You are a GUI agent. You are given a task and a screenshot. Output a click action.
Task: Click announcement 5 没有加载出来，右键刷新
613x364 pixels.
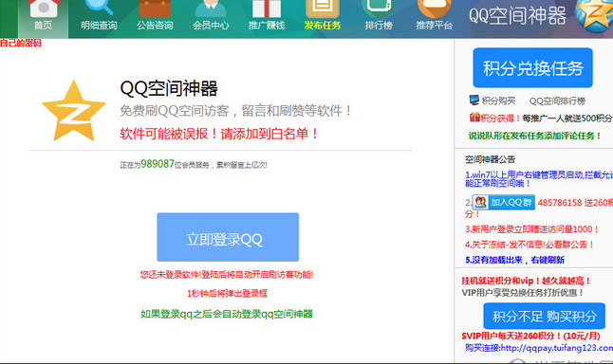pos(515,260)
